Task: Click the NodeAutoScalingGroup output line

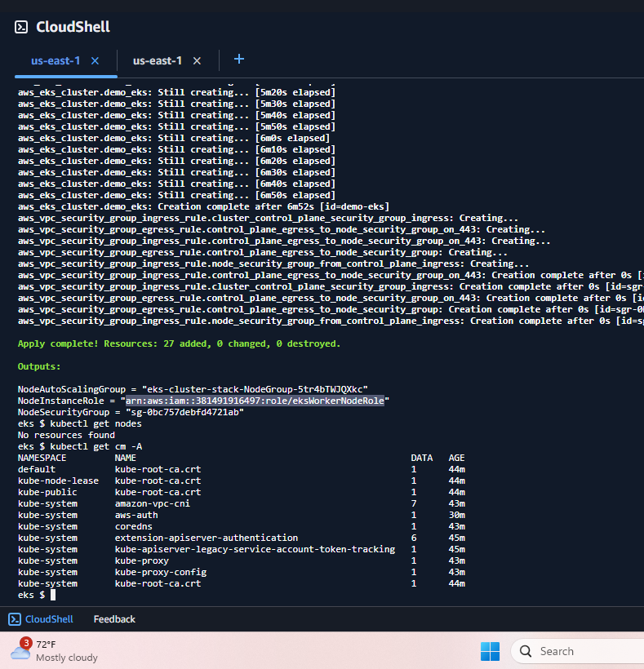Action: tap(193, 389)
